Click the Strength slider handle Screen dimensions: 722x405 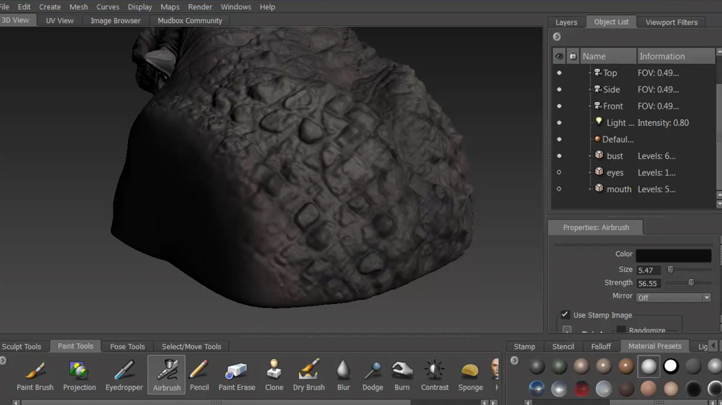(691, 283)
